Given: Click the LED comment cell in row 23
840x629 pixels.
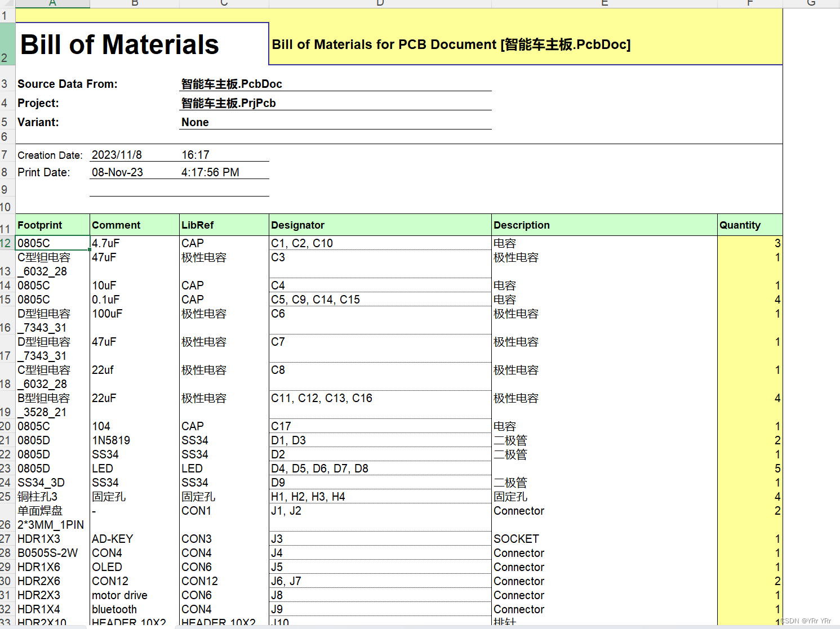Looking at the screenshot, I should (135, 469).
